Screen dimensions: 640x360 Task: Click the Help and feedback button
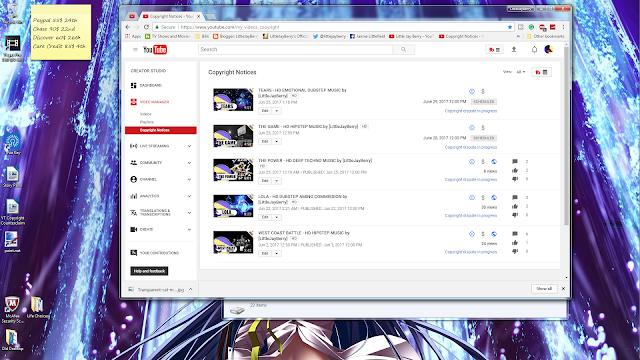149,271
